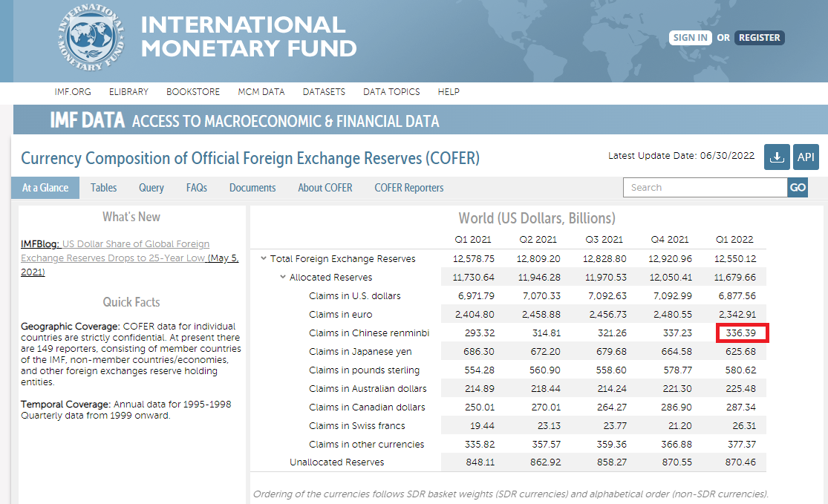Collapse the Allocated Reserves row

[283, 278]
